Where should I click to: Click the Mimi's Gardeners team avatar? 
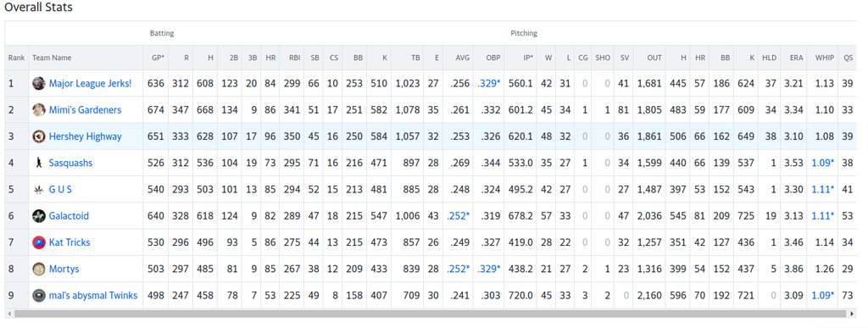[x=39, y=110]
